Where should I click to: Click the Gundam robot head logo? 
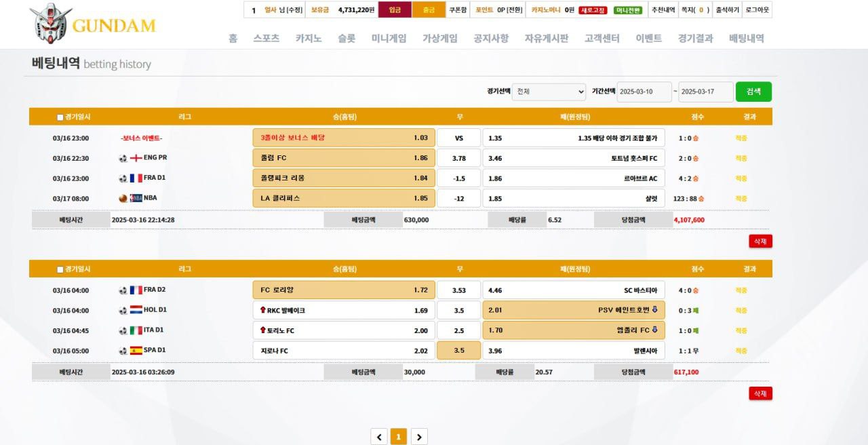pyautogui.click(x=51, y=22)
